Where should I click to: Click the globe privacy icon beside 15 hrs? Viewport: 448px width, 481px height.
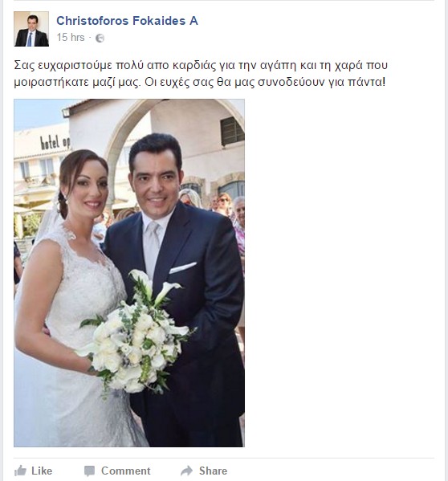point(100,38)
